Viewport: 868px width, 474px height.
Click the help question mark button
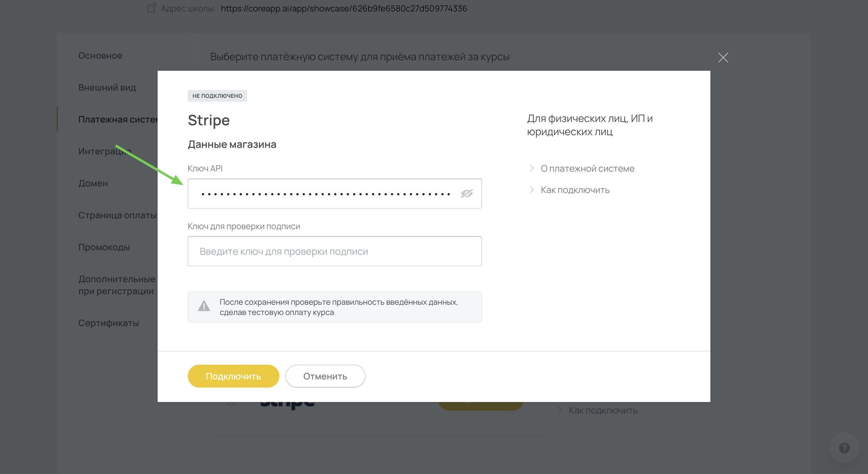point(844,448)
